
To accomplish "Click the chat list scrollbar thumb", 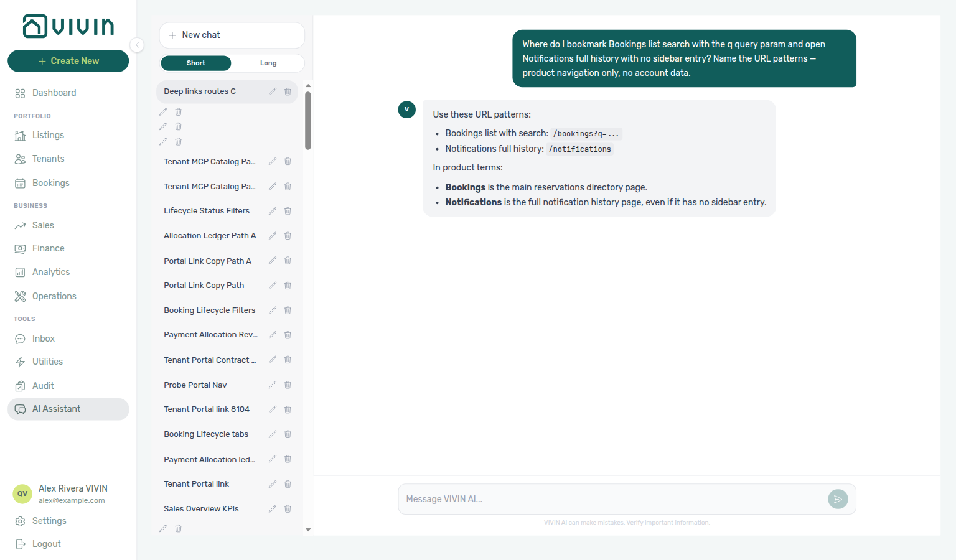I will 308,121.
